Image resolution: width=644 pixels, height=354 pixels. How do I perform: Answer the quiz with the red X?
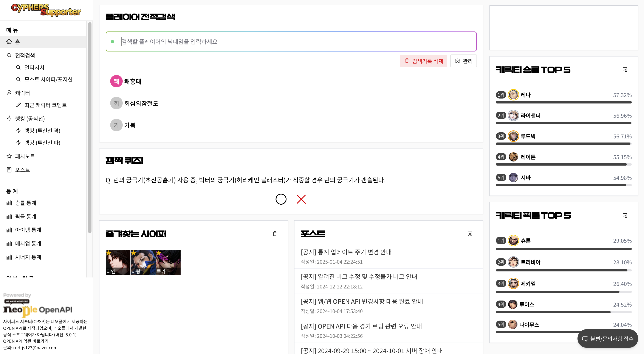(x=301, y=199)
